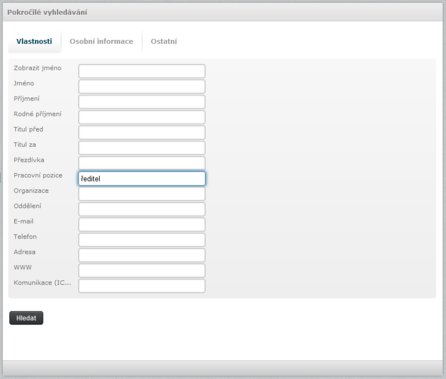Viewport: 446px width, 379px height.
Task: Focus the Telefon input box
Action: click(142, 240)
